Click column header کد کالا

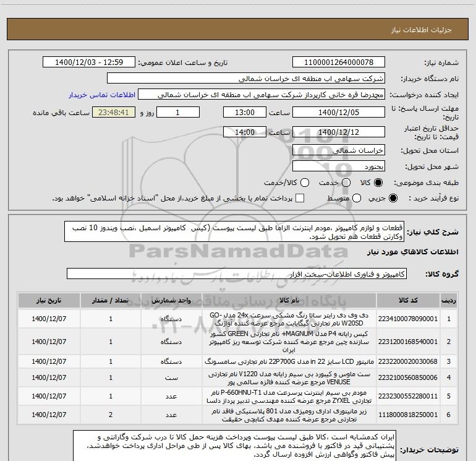(408, 301)
